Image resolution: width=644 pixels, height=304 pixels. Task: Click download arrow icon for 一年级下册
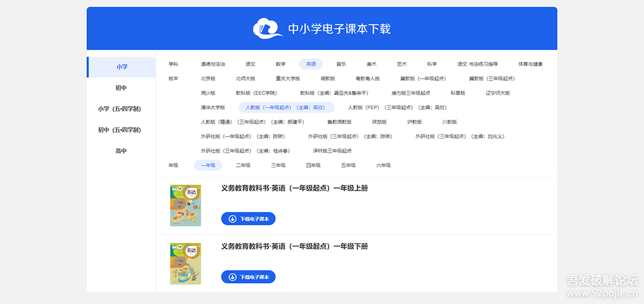click(x=232, y=277)
